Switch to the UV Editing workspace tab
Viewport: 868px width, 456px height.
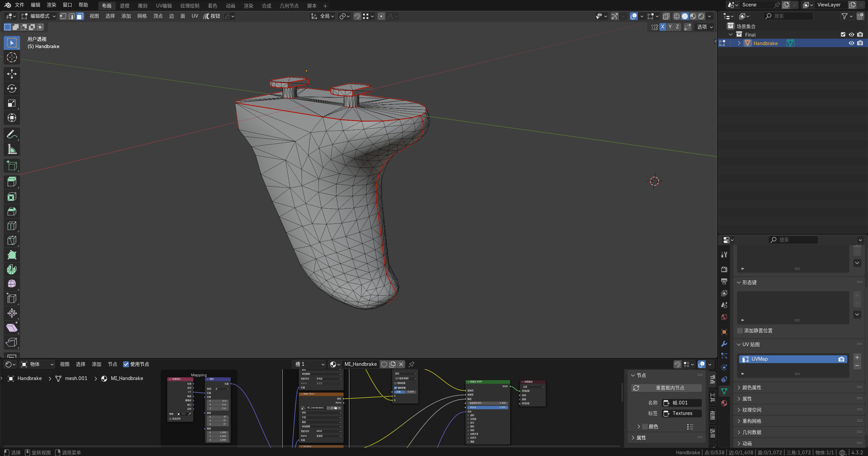coord(164,6)
